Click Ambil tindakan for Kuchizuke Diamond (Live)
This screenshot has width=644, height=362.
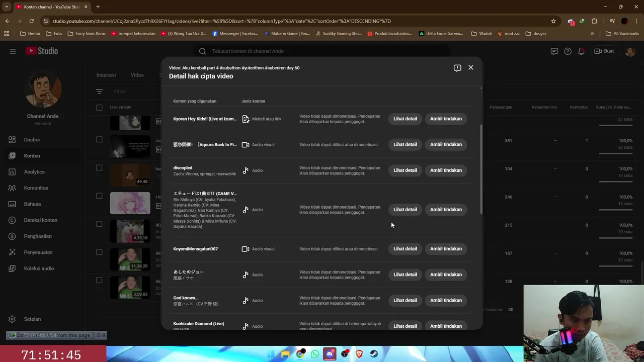click(x=446, y=326)
